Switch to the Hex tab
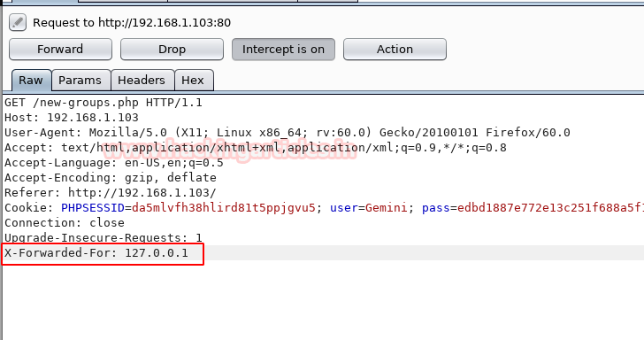The width and height of the screenshot is (644, 340). pyautogui.click(x=193, y=81)
